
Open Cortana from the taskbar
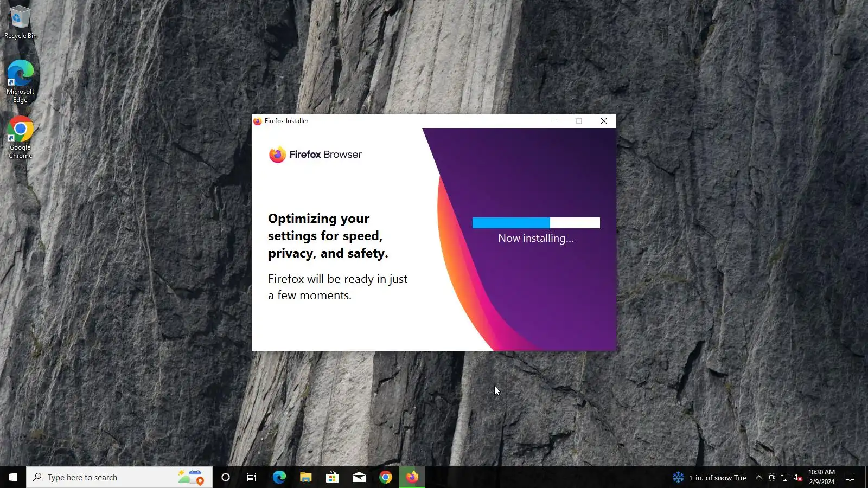coord(226,477)
